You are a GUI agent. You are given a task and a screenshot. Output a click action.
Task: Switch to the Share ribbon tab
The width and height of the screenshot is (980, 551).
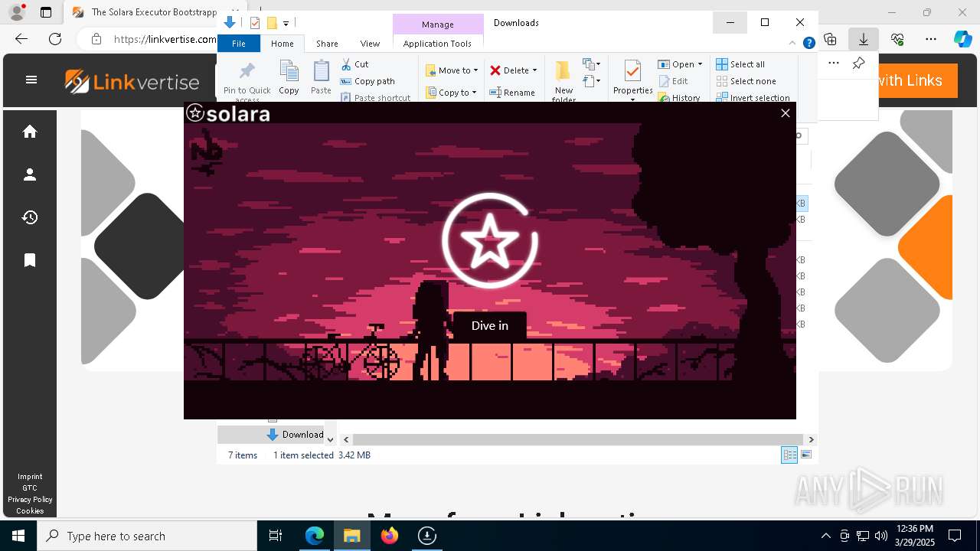click(x=327, y=44)
